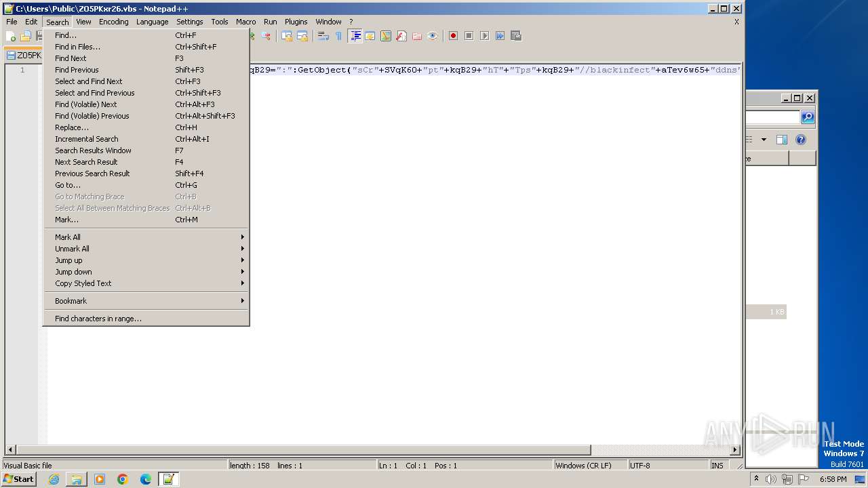The height and width of the screenshot is (488, 868).
Task: Toggle word wrap in toolbar
Action: point(323,36)
